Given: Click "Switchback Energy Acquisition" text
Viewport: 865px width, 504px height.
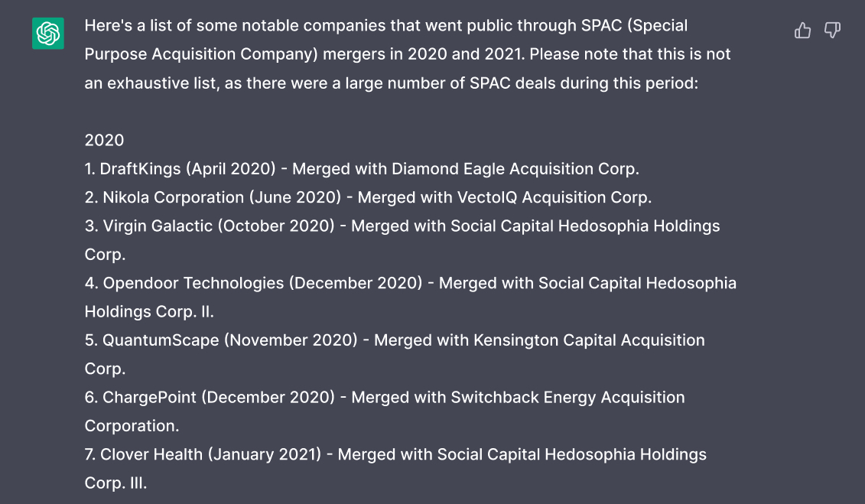Looking at the screenshot, I should (x=567, y=398).
